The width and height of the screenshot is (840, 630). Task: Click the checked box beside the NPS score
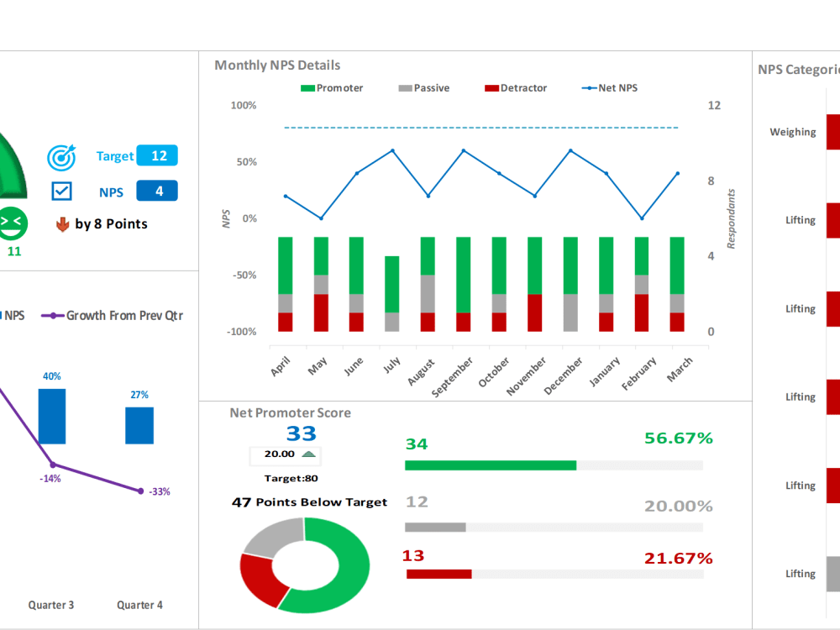tap(62, 191)
